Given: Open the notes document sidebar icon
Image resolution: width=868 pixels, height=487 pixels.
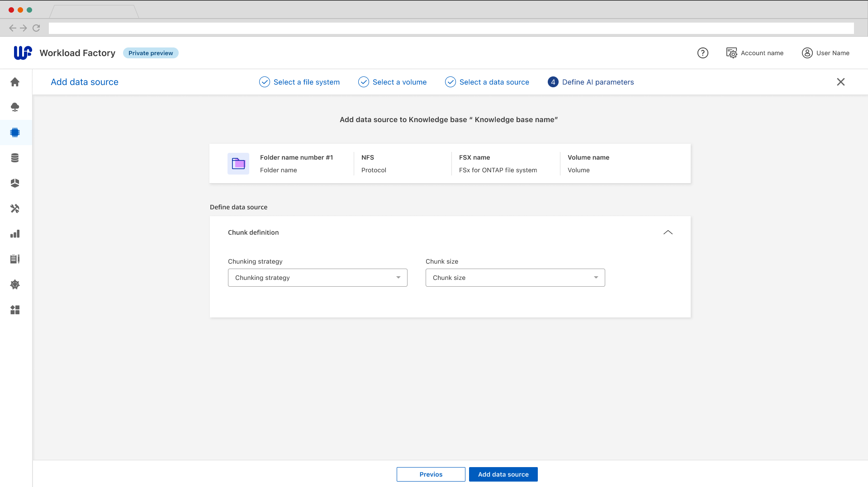Looking at the screenshot, I should [15, 259].
